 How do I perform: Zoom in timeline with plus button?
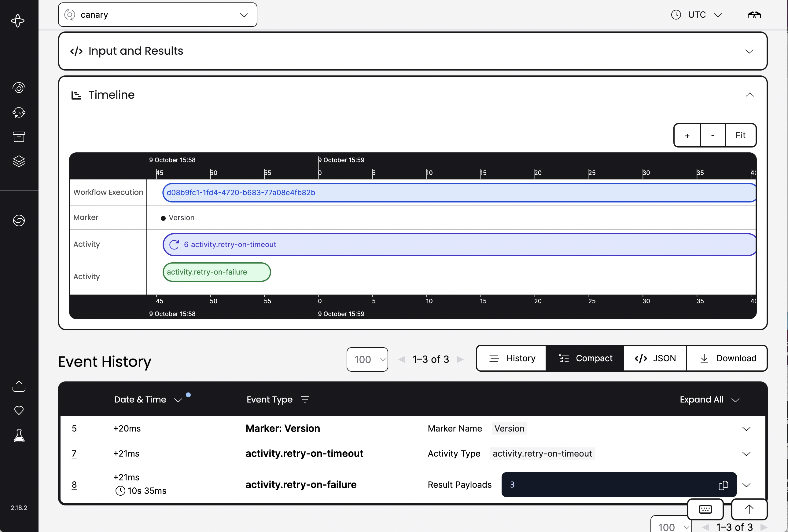(x=687, y=136)
